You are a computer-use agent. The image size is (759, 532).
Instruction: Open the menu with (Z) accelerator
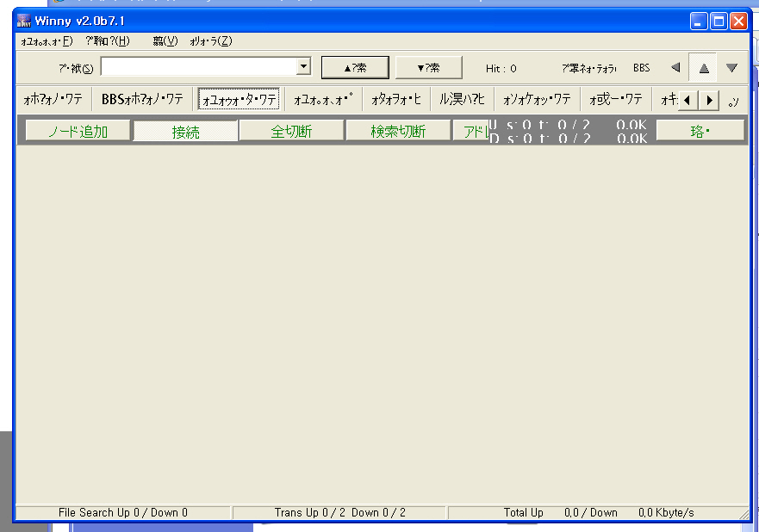[210, 41]
